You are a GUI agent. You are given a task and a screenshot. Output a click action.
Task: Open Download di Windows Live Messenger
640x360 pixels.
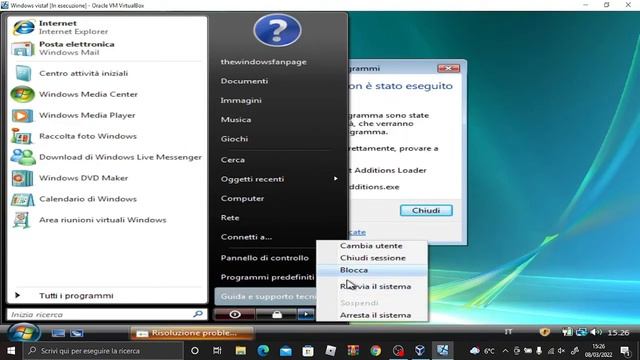point(107,157)
